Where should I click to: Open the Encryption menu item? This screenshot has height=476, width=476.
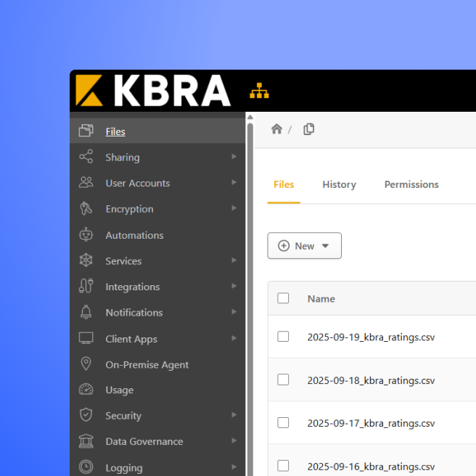click(x=157, y=208)
